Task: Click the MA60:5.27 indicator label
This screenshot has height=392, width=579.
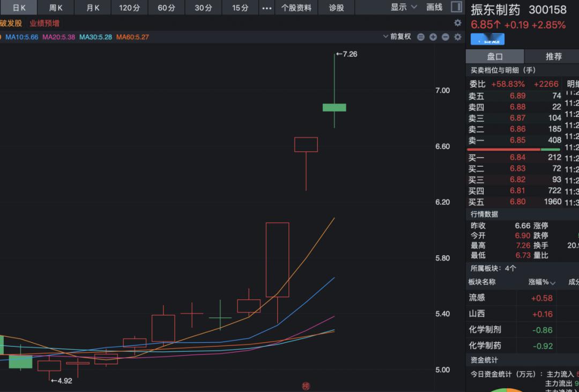Action: [x=132, y=37]
